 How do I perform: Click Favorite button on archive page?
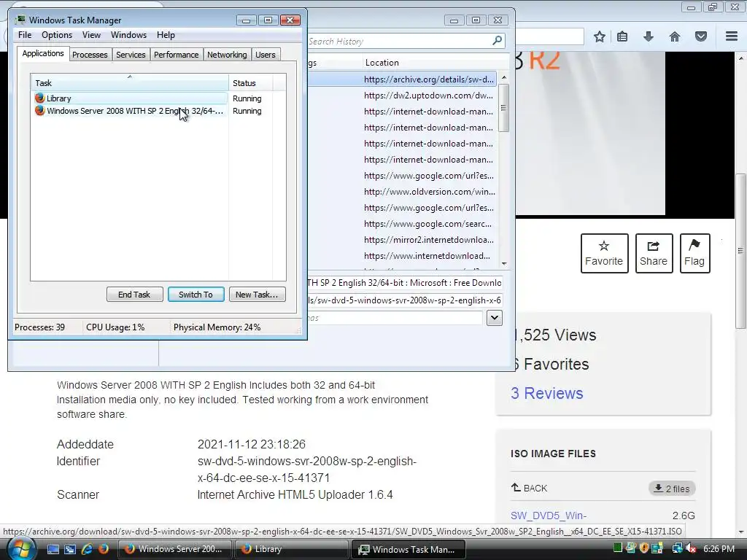(604, 253)
